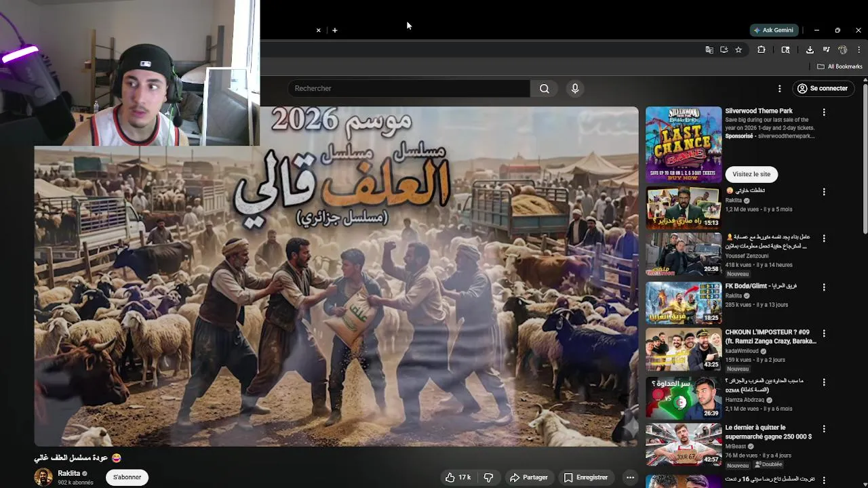Close the current browser tab
The width and height of the screenshot is (868, 488).
click(x=318, y=30)
